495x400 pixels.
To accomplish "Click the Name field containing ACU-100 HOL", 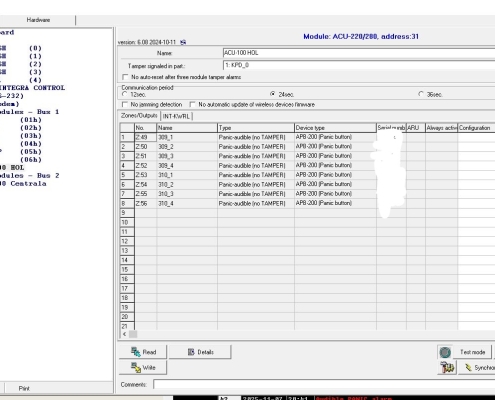I will pos(359,53).
